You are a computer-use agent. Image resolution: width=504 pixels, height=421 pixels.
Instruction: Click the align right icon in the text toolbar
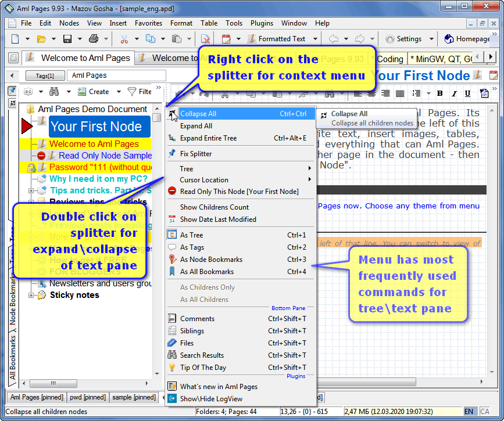(x=385, y=93)
